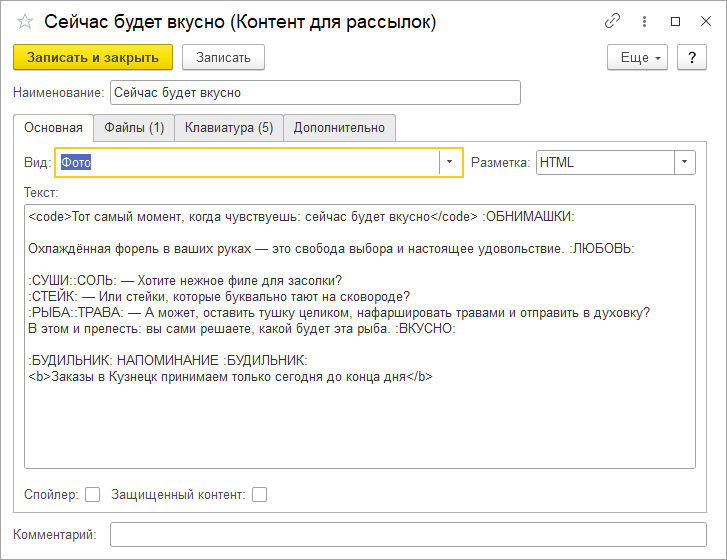Open the three-dot more options menu

(644, 21)
